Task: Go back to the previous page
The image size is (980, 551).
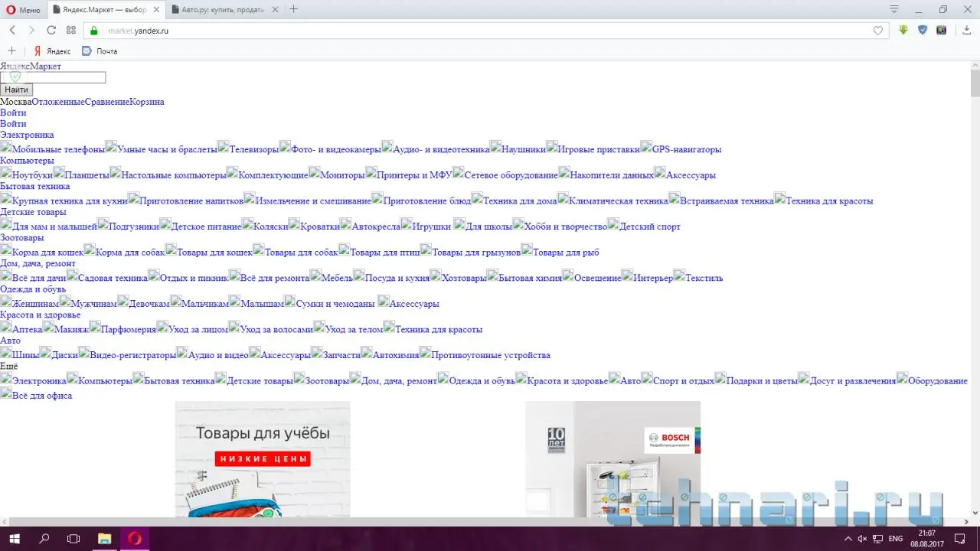Action: point(12,31)
